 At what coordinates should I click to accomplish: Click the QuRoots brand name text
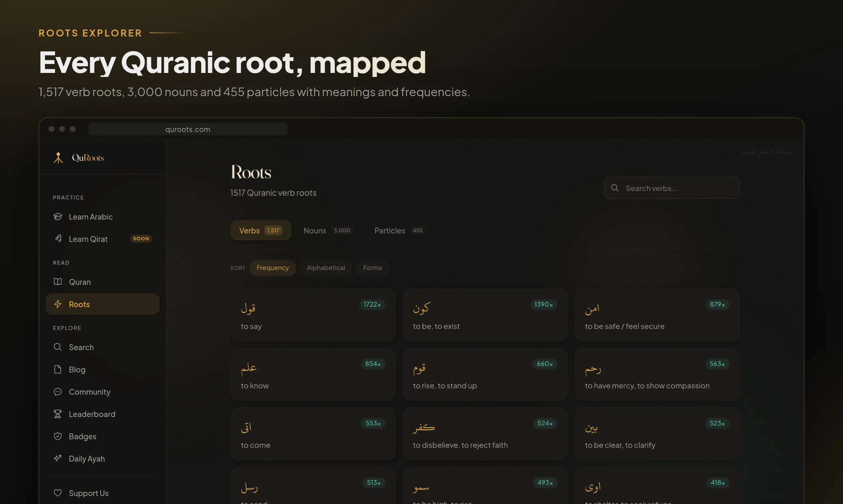click(88, 157)
